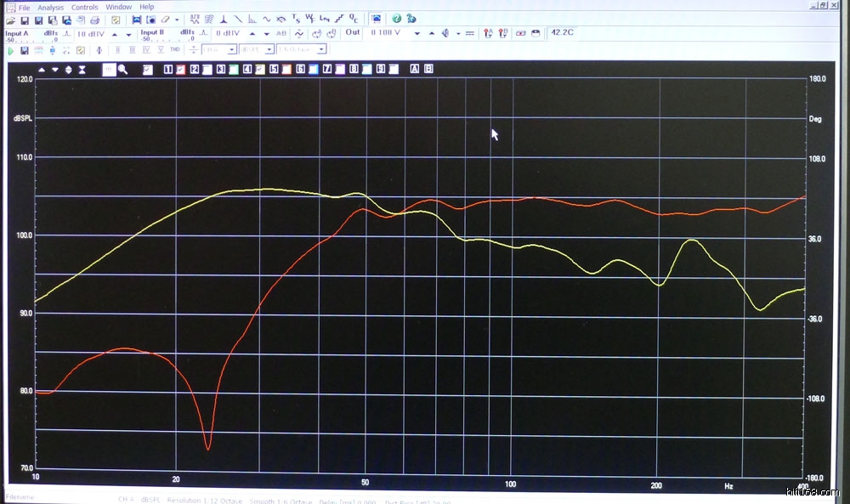Toggle the curve 1 red checkbox
The height and width of the screenshot is (504, 850).
pyautogui.click(x=180, y=70)
